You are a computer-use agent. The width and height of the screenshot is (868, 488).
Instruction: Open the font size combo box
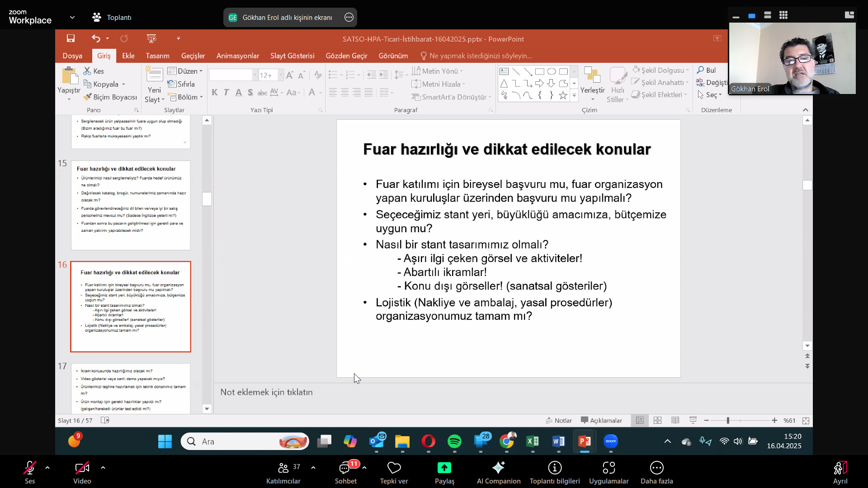click(x=270, y=75)
